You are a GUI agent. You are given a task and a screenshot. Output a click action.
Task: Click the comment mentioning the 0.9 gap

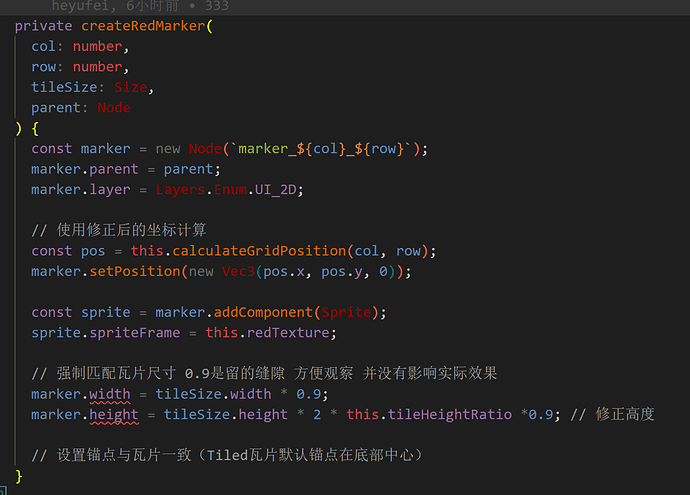point(264,373)
